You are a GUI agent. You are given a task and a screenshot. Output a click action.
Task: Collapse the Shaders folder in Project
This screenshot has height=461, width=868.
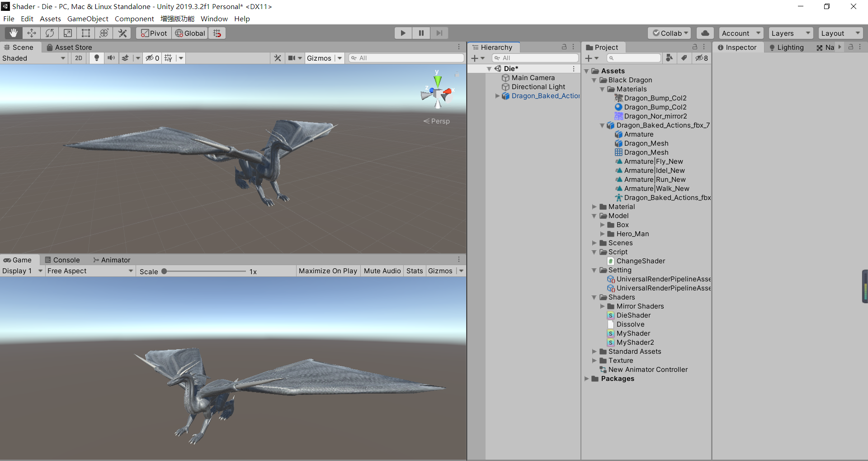point(594,297)
